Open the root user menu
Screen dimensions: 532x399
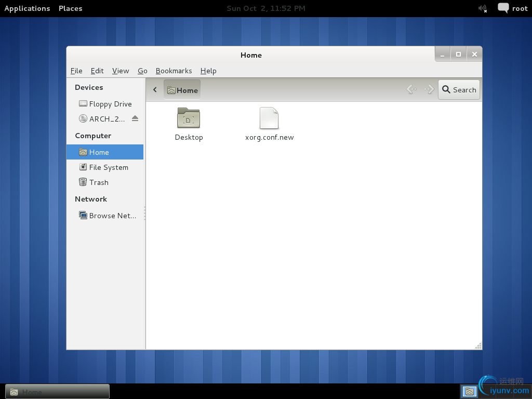click(x=520, y=8)
